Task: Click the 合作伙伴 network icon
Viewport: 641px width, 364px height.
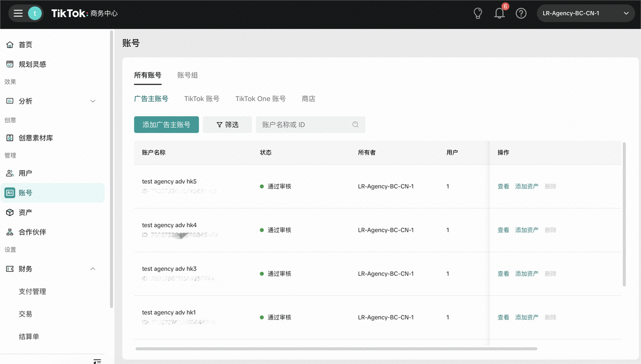Action: [10, 232]
